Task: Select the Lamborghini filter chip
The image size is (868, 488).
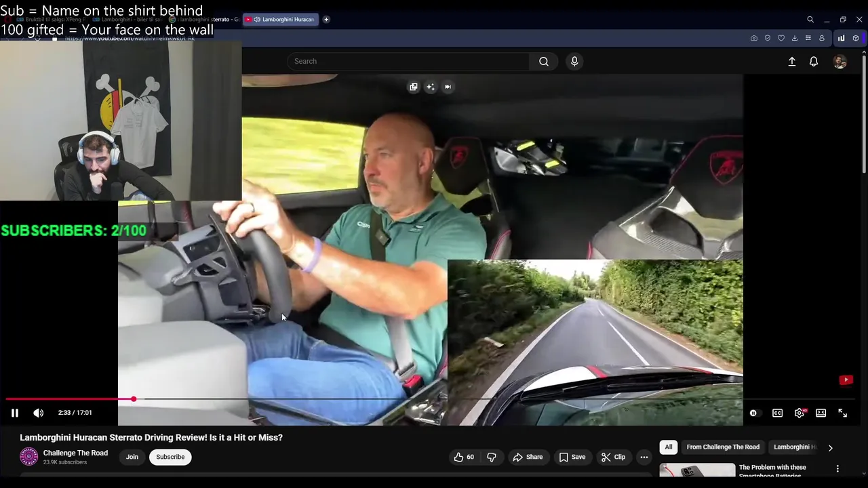Action: (795, 447)
